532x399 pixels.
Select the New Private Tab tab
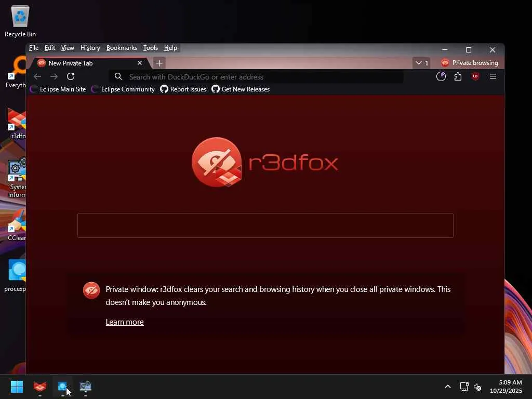tap(88, 63)
